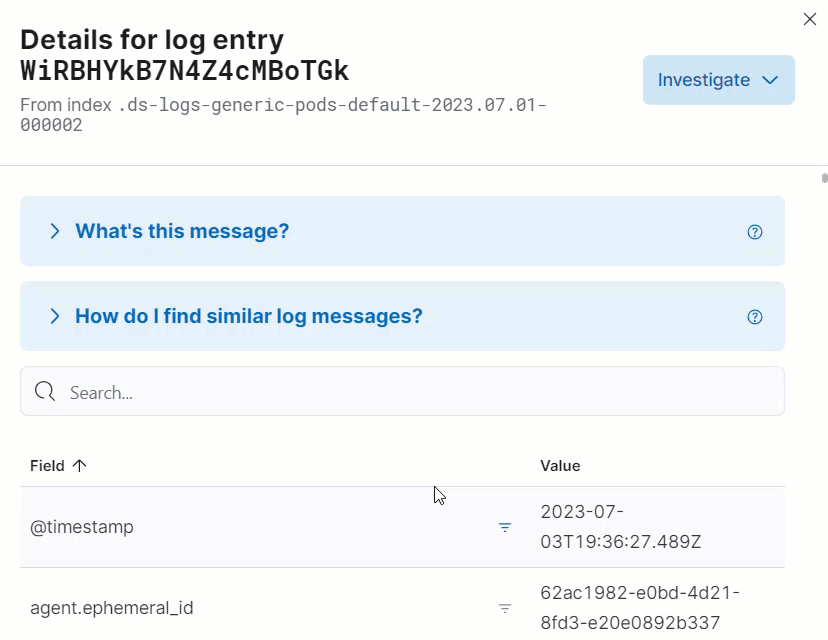828x640 pixels.
Task: Select the @timestamp field name
Action: pos(82,527)
